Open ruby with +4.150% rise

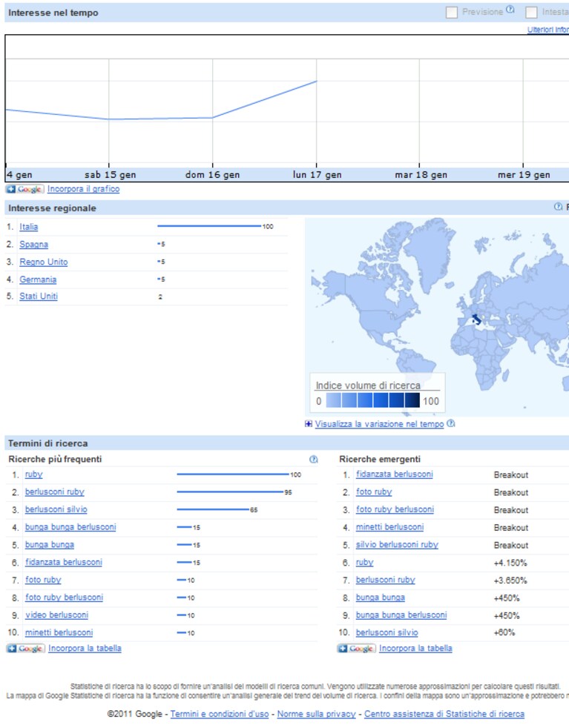point(365,563)
